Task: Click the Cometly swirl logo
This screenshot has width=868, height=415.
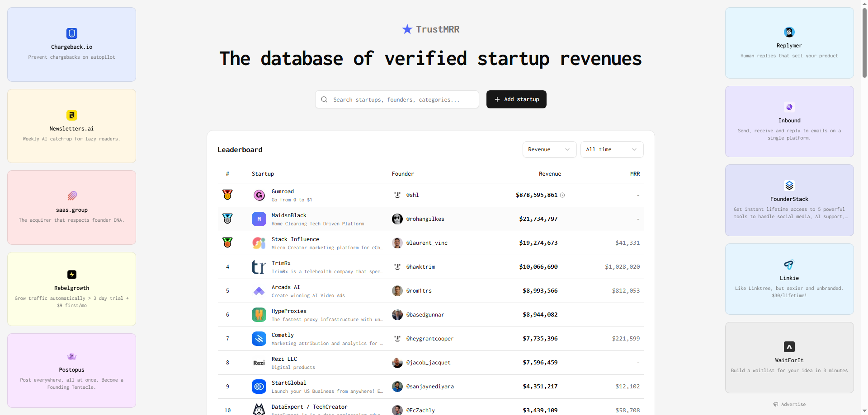Action: pyautogui.click(x=259, y=338)
